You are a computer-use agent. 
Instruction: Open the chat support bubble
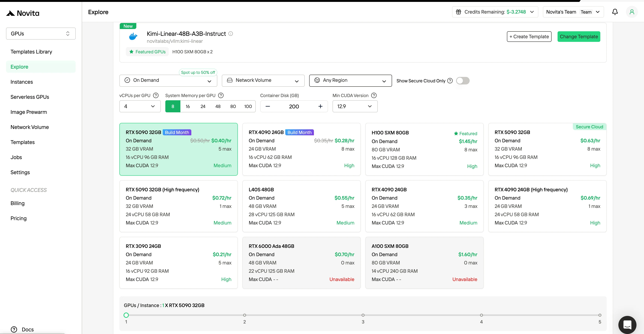pyautogui.click(x=627, y=325)
